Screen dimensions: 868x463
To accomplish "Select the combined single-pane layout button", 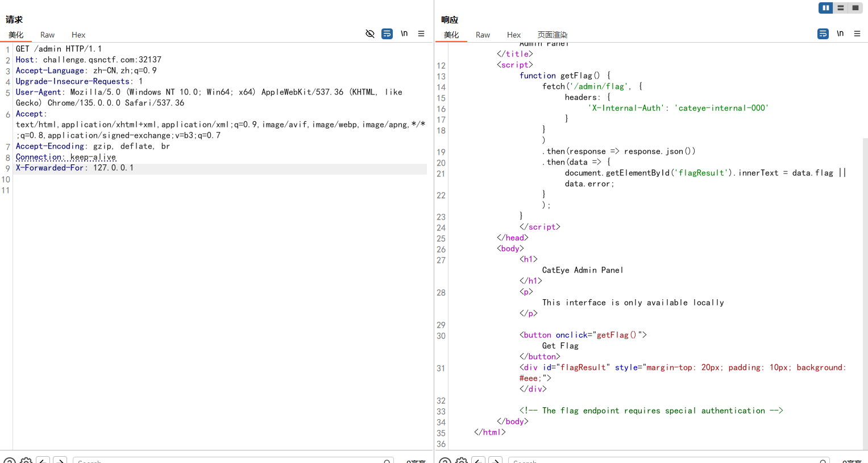I will [x=855, y=8].
